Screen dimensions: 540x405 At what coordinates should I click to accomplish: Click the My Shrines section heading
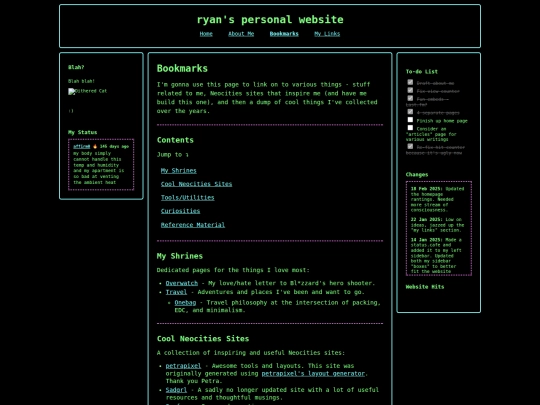coord(180,256)
